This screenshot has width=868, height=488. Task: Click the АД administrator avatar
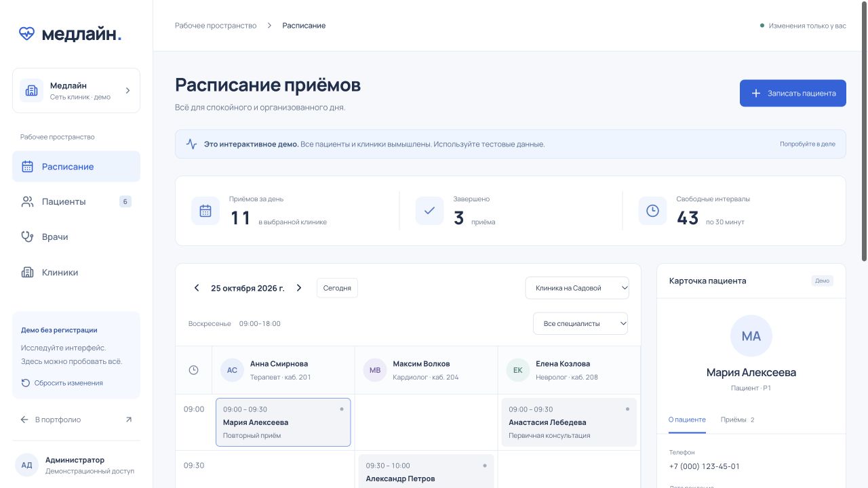(x=26, y=465)
